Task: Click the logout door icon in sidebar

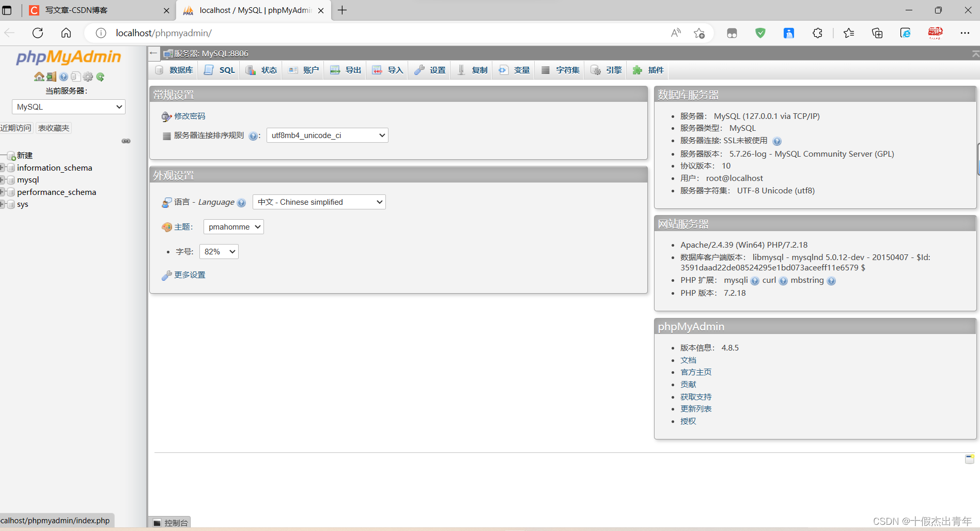Action: coord(51,77)
